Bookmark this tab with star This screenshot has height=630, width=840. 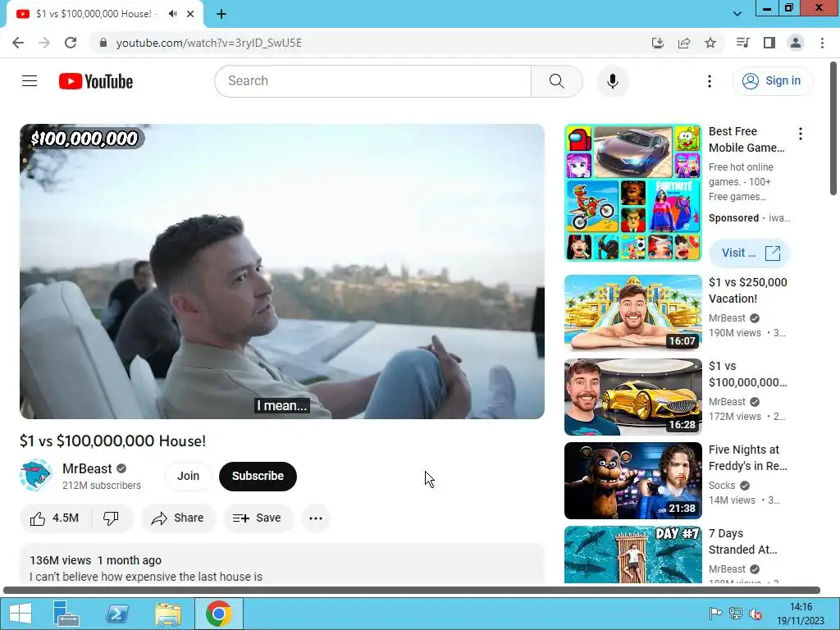coord(710,43)
